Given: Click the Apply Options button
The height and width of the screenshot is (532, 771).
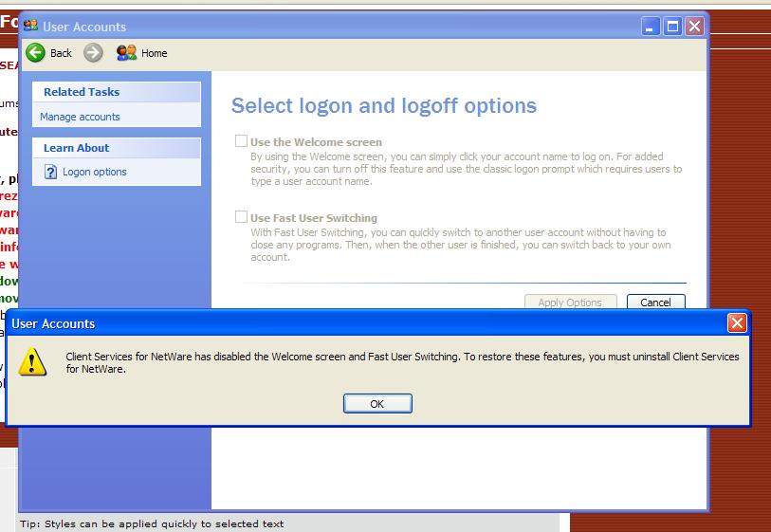Looking at the screenshot, I should tap(570, 302).
